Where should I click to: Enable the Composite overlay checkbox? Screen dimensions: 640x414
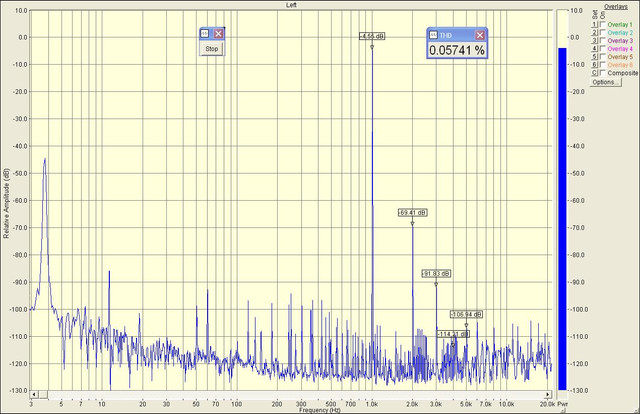602,73
